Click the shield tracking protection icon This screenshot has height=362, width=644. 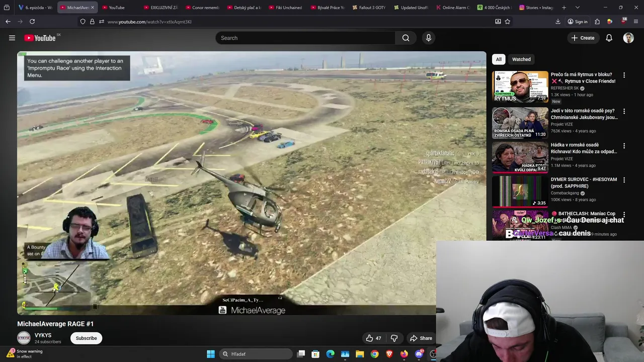(x=83, y=22)
